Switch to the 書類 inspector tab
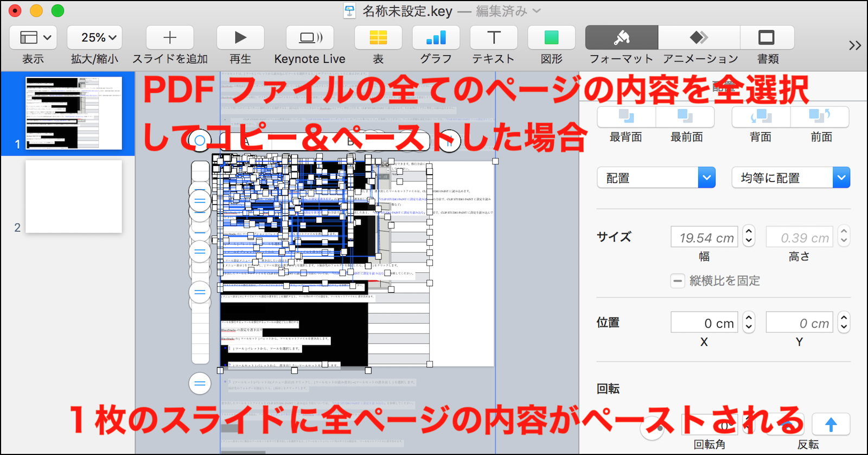This screenshot has width=868, height=455. 767,37
